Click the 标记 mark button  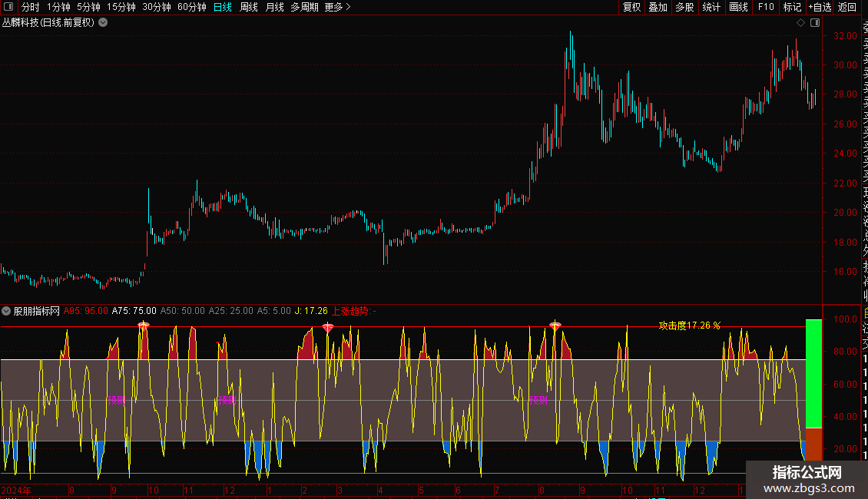tap(792, 7)
